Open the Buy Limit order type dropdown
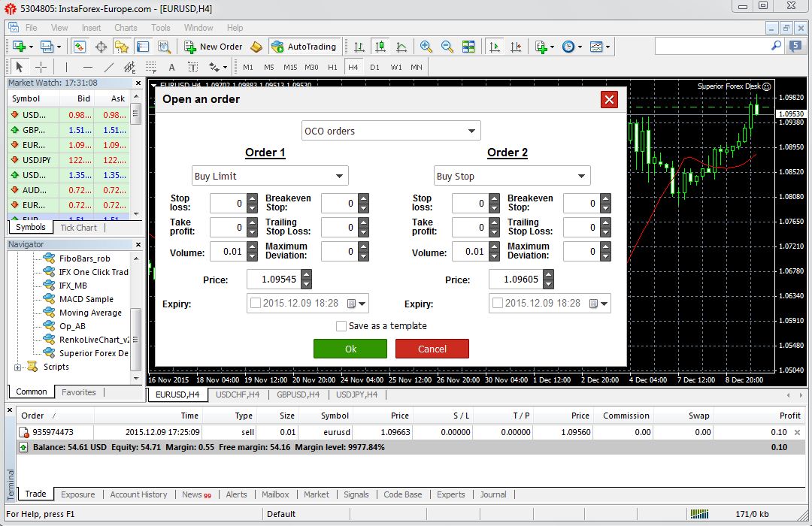 pyautogui.click(x=270, y=177)
